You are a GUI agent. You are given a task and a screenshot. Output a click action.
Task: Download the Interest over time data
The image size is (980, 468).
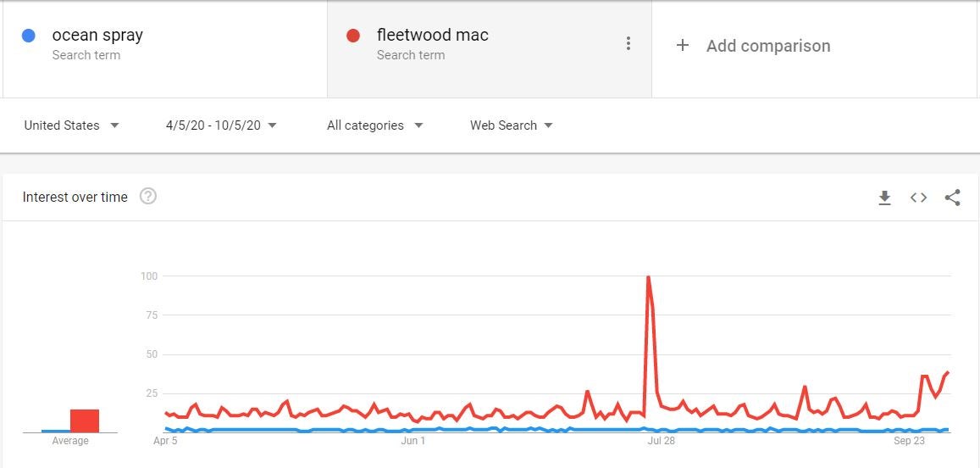pos(884,198)
